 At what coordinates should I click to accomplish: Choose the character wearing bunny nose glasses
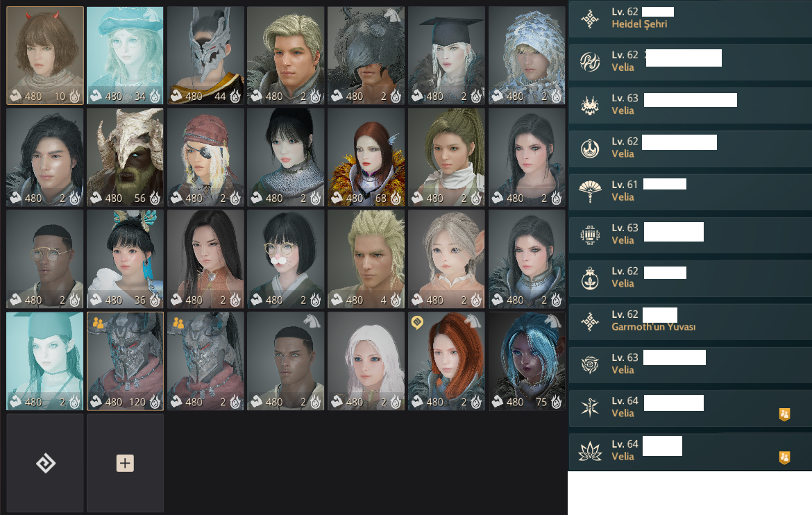coord(286,259)
